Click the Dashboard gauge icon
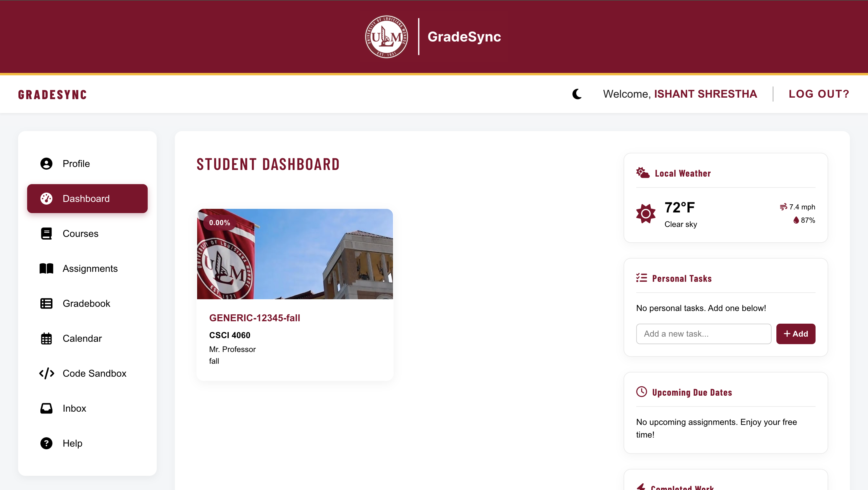Image resolution: width=868 pixels, height=490 pixels. tap(46, 199)
